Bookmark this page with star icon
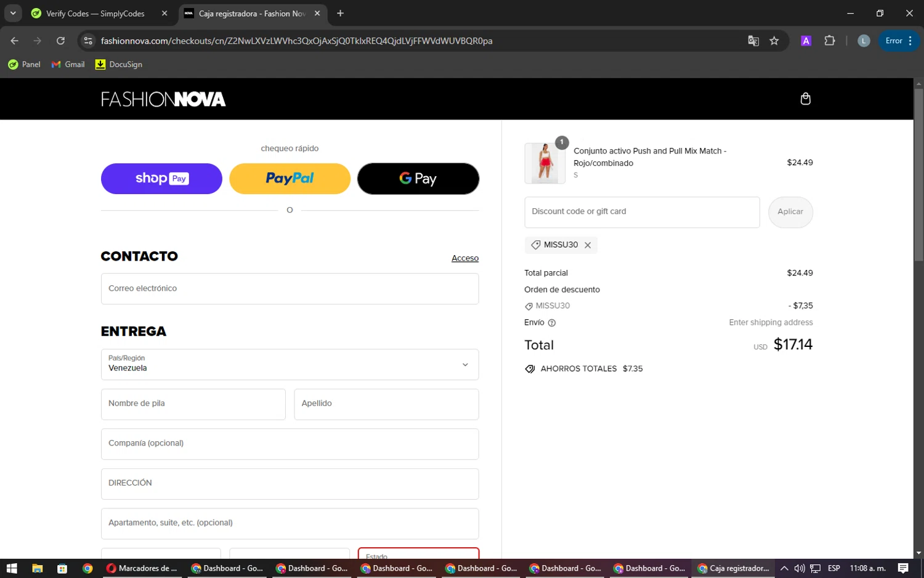 [x=774, y=41]
